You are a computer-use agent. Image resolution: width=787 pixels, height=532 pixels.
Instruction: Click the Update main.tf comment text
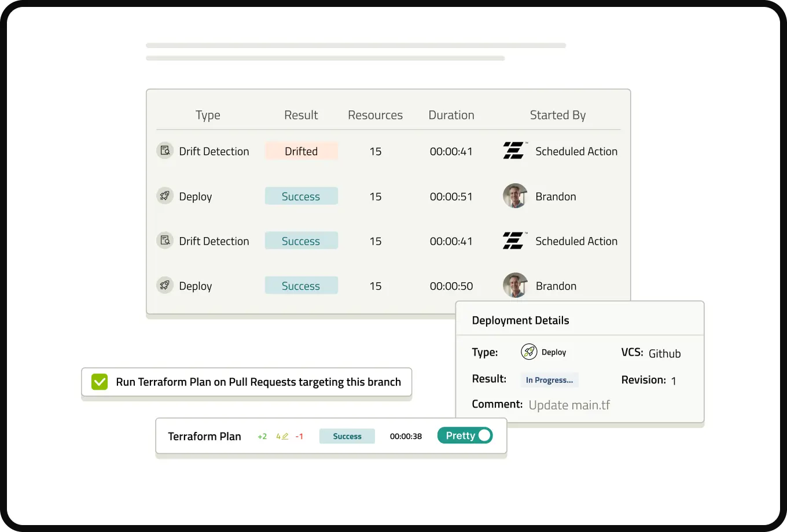pyautogui.click(x=569, y=405)
